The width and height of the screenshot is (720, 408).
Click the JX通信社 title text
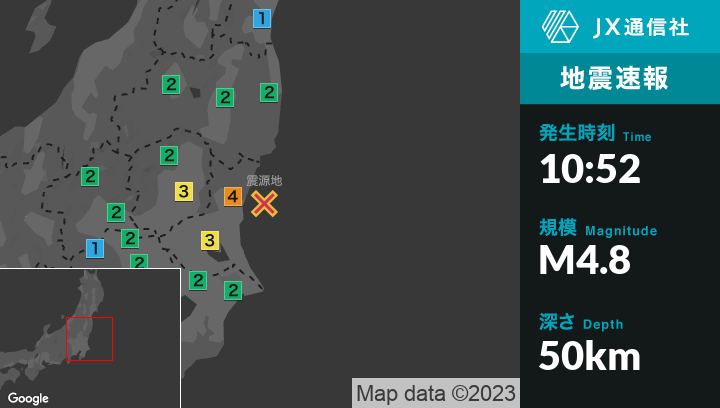[x=640, y=27]
